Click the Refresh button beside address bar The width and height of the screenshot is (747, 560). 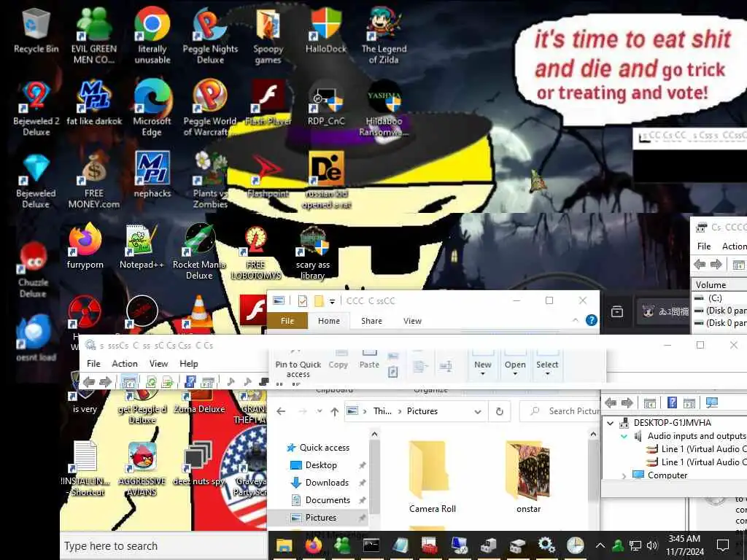pos(499,411)
